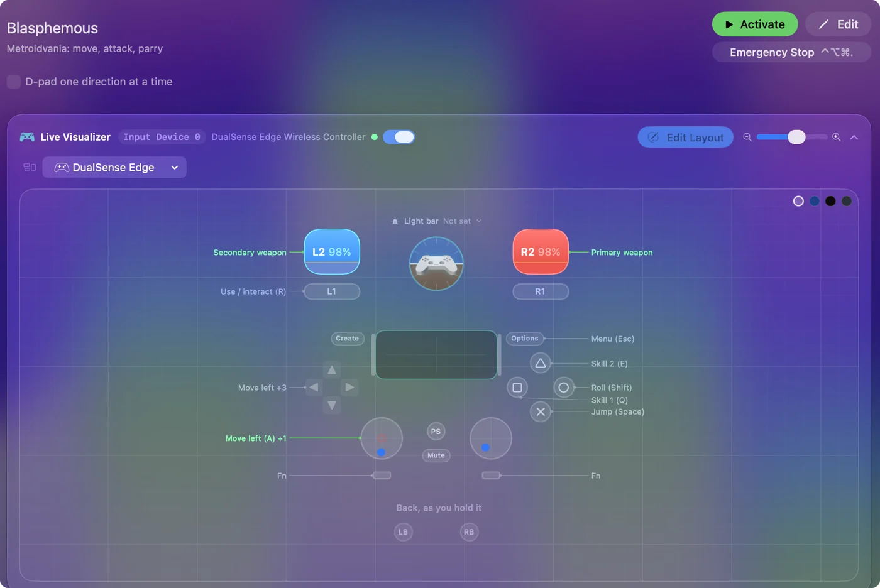Click the D-pad left arrow
This screenshot has height=588, width=880.
[314, 388]
